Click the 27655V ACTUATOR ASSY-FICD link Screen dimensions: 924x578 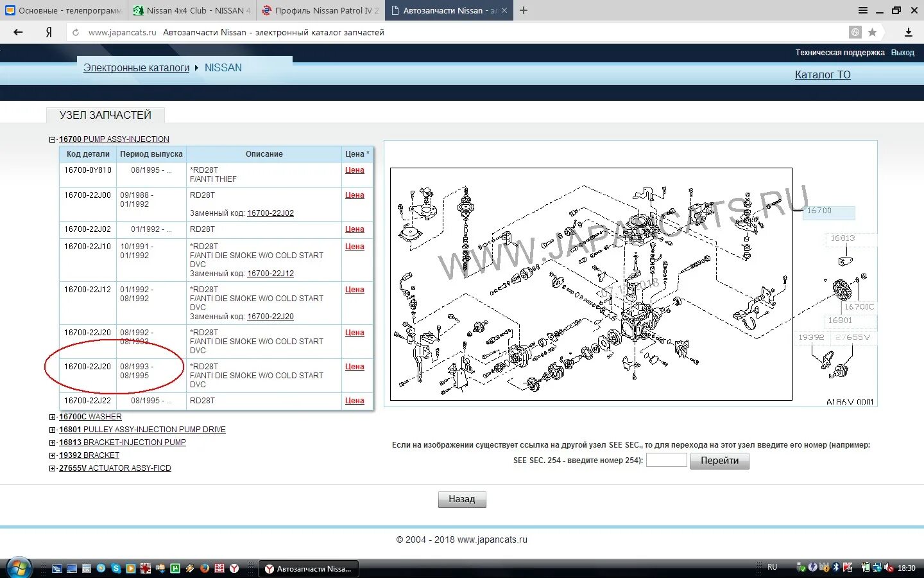point(115,468)
